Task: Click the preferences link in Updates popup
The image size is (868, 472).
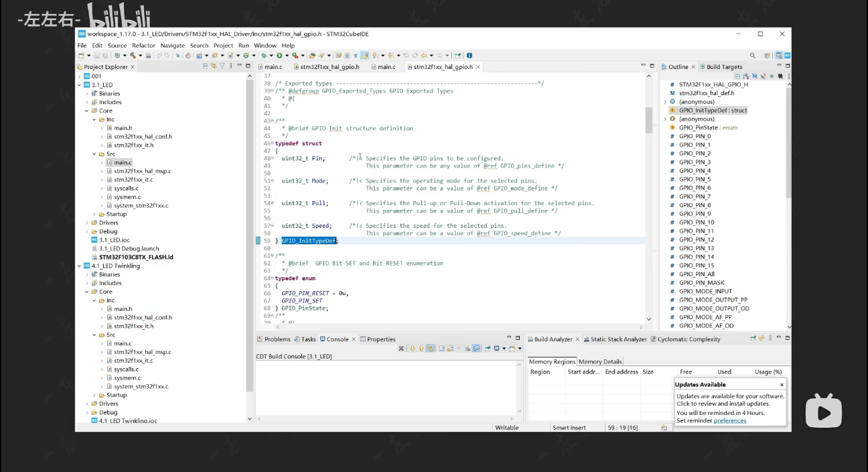Action: pyautogui.click(x=729, y=421)
